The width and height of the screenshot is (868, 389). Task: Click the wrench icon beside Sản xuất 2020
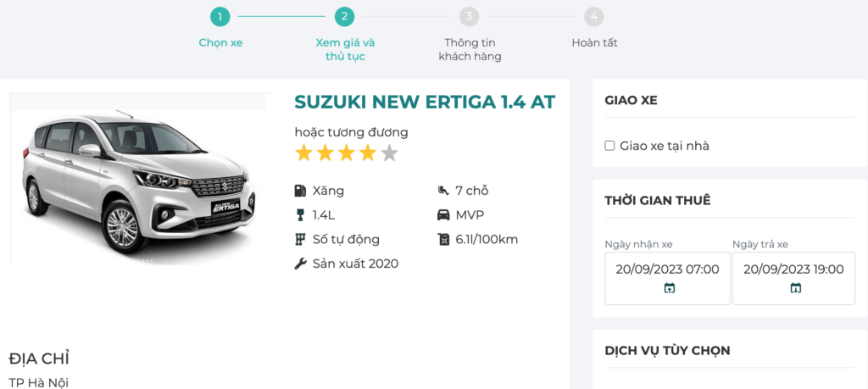point(300,264)
